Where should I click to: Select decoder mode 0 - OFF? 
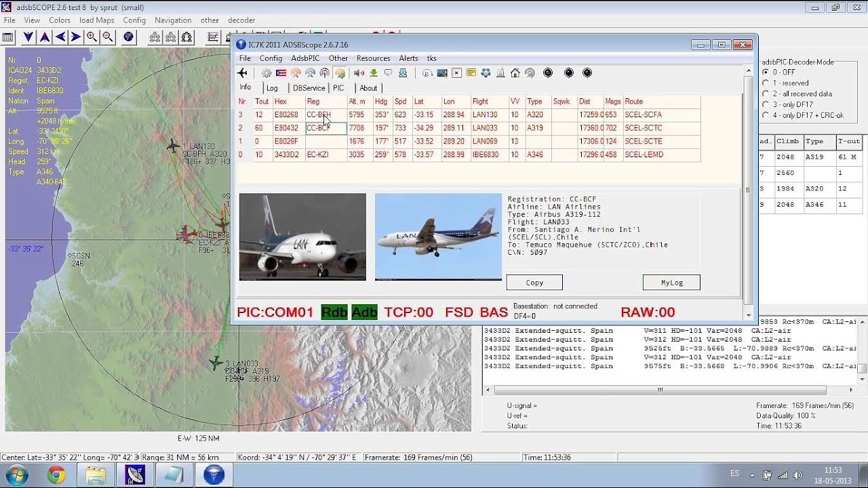(x=778, y=72)
